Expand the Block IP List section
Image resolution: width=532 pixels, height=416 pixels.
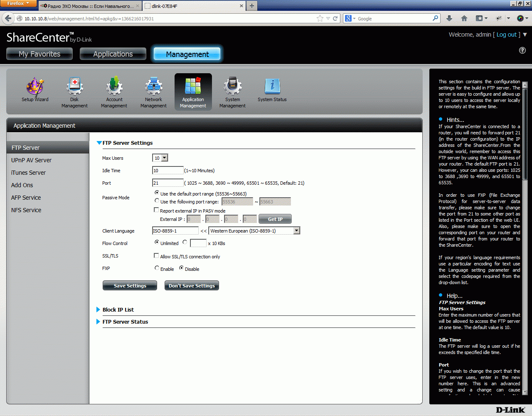[x=99, y=310]
